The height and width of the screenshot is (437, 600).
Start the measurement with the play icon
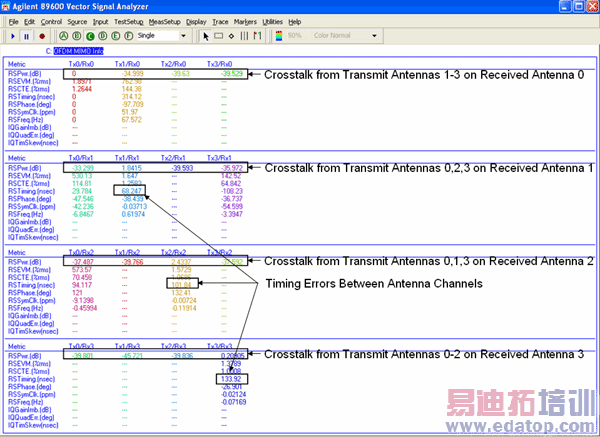pyautogui.click(x=13, y=36)
